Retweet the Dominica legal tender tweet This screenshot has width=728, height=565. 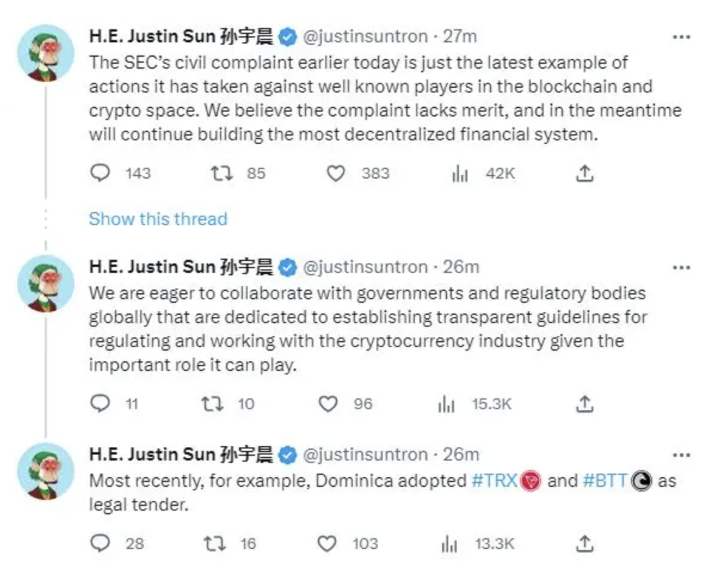tap(214, 543)
